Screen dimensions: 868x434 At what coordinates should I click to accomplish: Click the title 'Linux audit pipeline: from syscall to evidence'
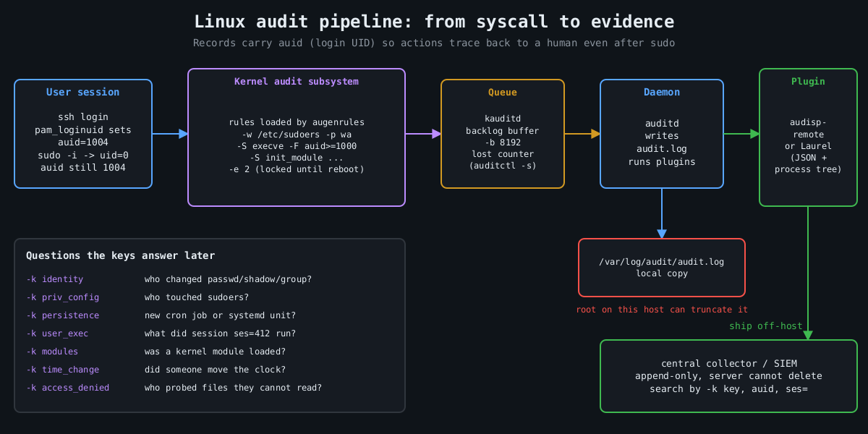click(x=434, y=22)
